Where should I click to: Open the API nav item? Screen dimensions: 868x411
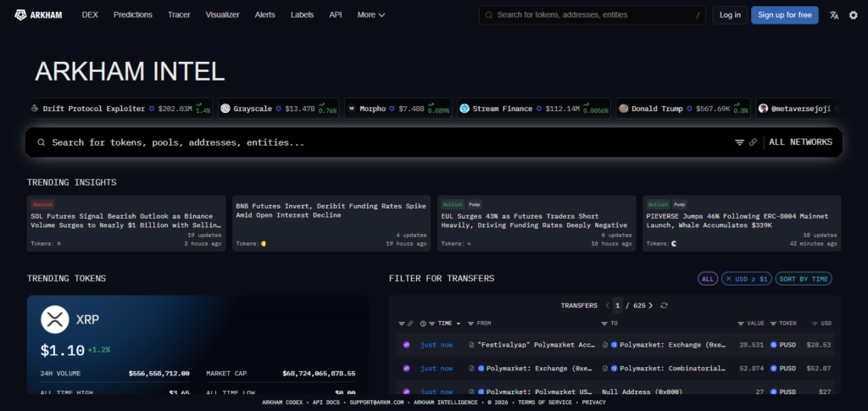coord(336,15)
